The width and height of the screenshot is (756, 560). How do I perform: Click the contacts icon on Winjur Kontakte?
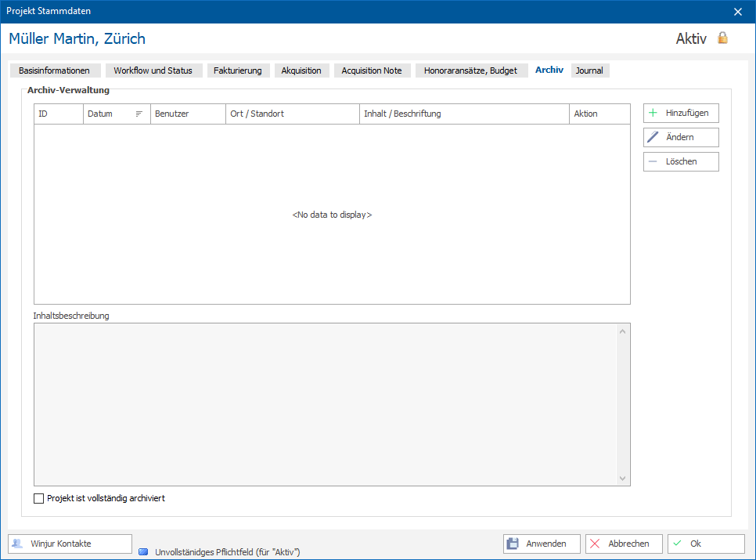tap(17, 544)
